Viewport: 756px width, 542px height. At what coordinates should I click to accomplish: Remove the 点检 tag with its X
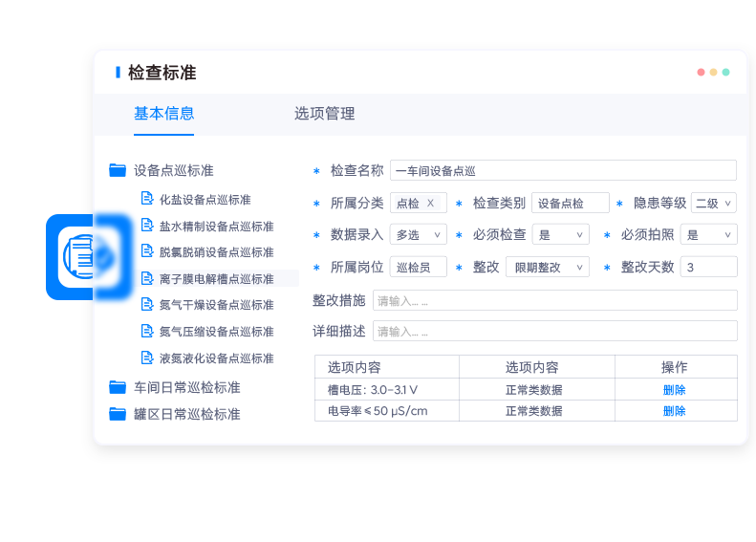[430, 203]
